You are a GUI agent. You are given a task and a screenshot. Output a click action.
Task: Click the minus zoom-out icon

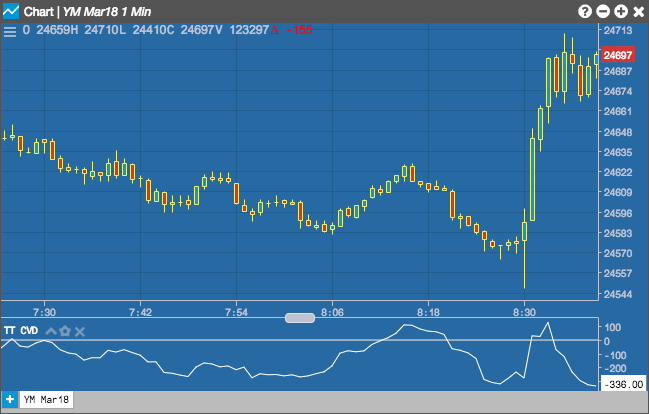[x=603, y=11]
